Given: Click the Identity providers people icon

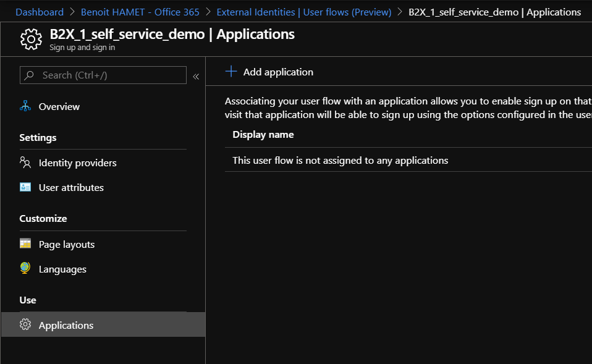Looking at the screenshot, I should tap(25, 163).
